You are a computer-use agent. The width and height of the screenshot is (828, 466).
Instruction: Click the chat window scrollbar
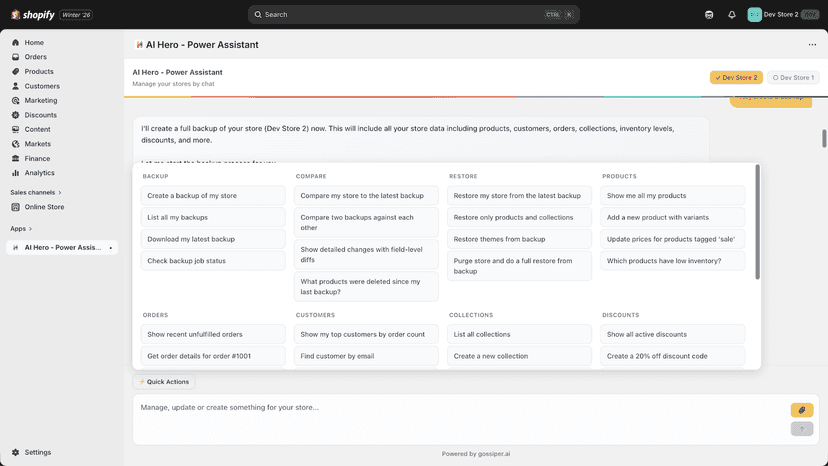point(824,138)
